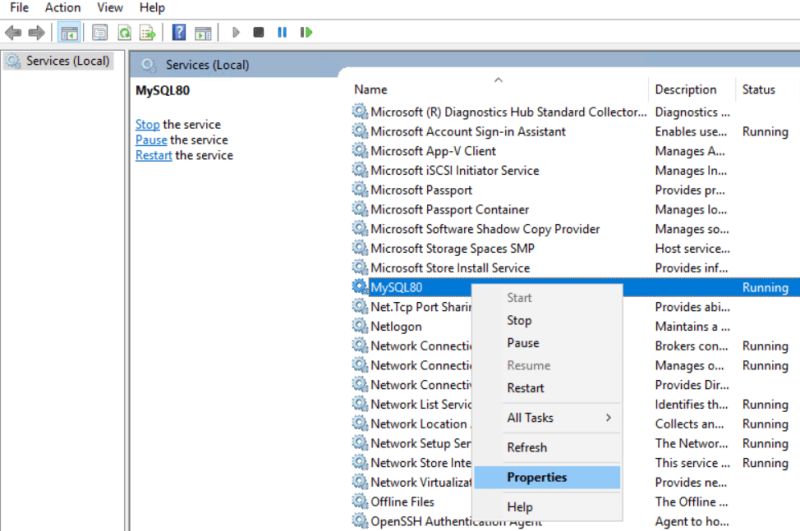Click the Forward arrow toolbar icon
The width and height of the screenshot is (800, 531).
click(36, 33)
